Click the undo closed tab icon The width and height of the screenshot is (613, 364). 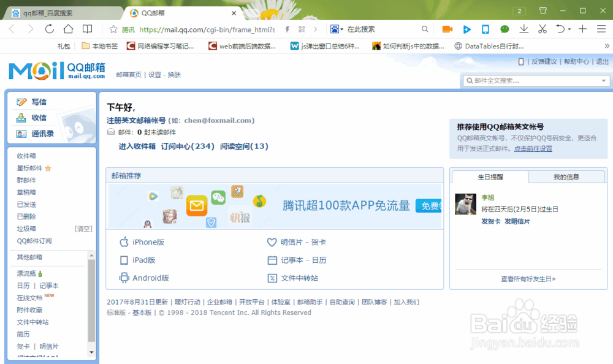[x=560, y=29]
